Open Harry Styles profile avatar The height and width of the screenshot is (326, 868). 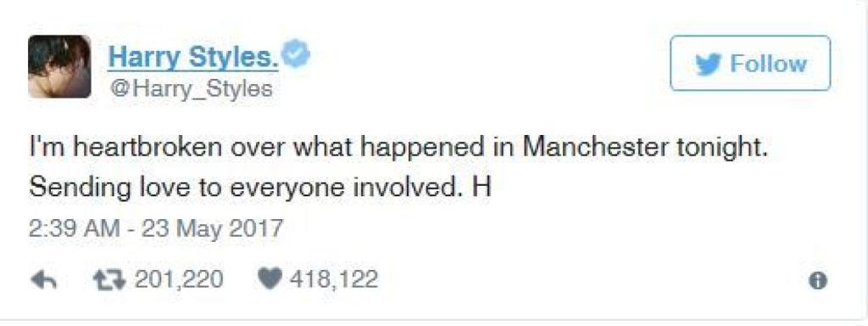coord(59,66)
